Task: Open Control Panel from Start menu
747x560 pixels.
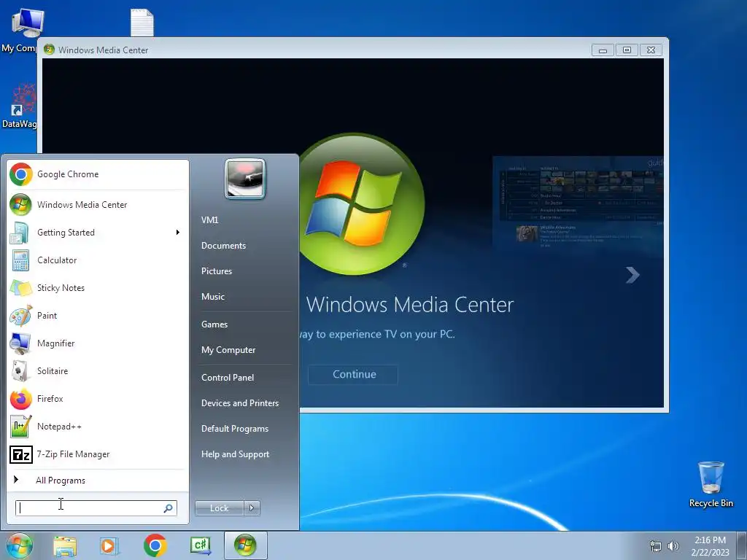Action: [228, 378]
